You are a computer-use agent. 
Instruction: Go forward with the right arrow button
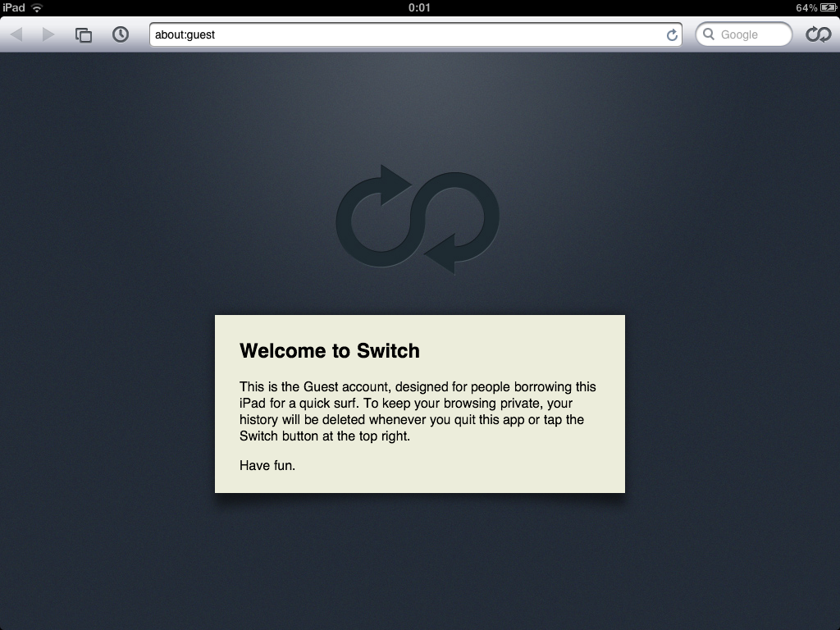(x=48, y=34)
